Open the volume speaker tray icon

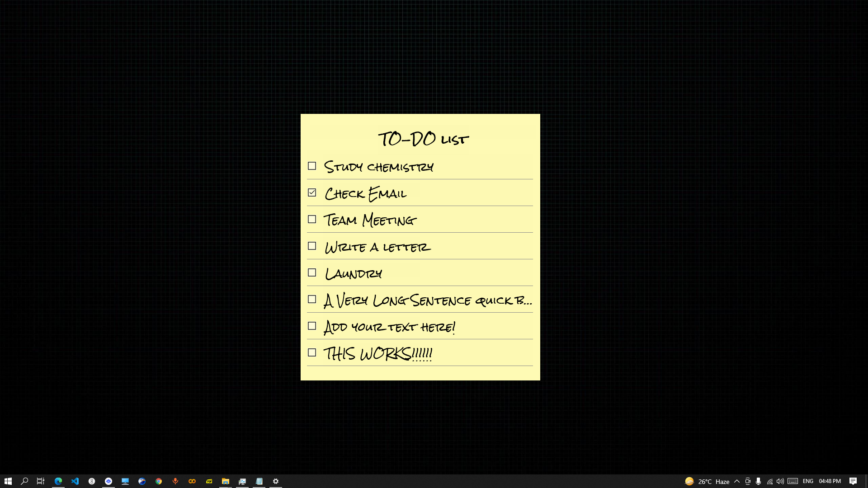point(780,481)
